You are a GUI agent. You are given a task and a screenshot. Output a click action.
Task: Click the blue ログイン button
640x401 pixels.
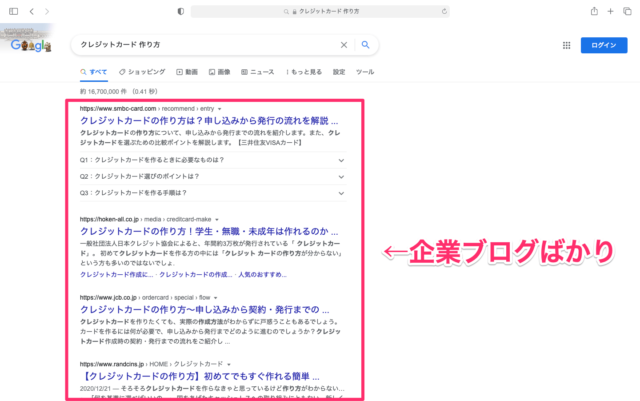point(604,45)
